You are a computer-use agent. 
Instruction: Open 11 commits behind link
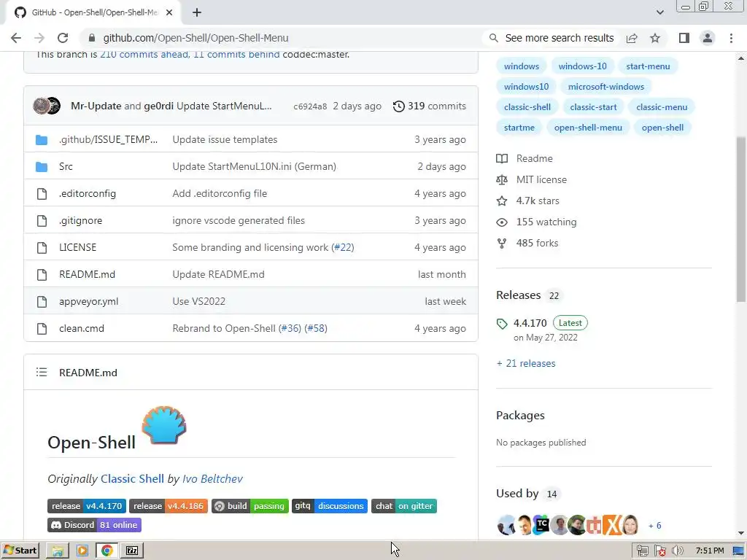[x=236, y=54]
